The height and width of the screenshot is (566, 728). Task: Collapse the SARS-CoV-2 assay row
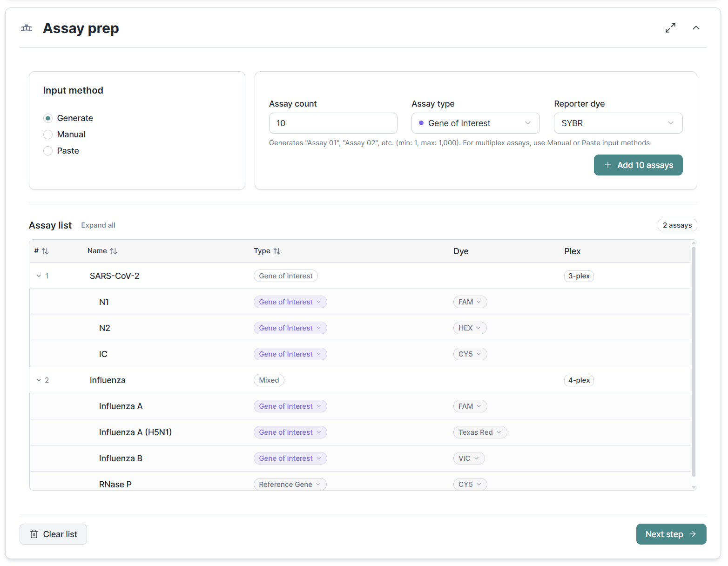tap(39, 276)
